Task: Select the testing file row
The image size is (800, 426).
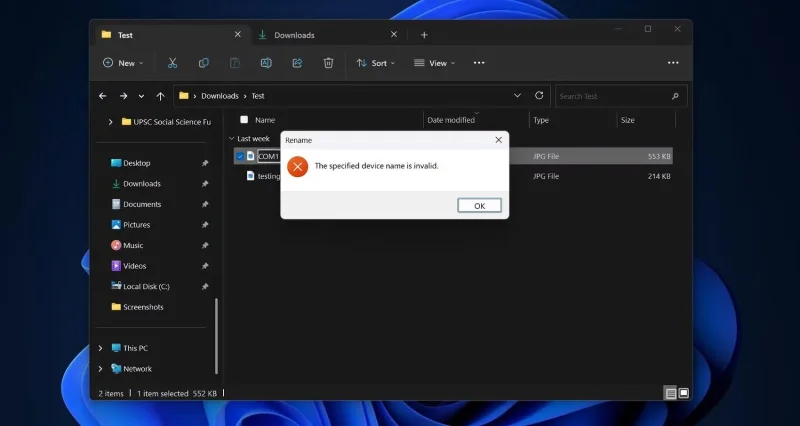Action: [x=453, y=176]
